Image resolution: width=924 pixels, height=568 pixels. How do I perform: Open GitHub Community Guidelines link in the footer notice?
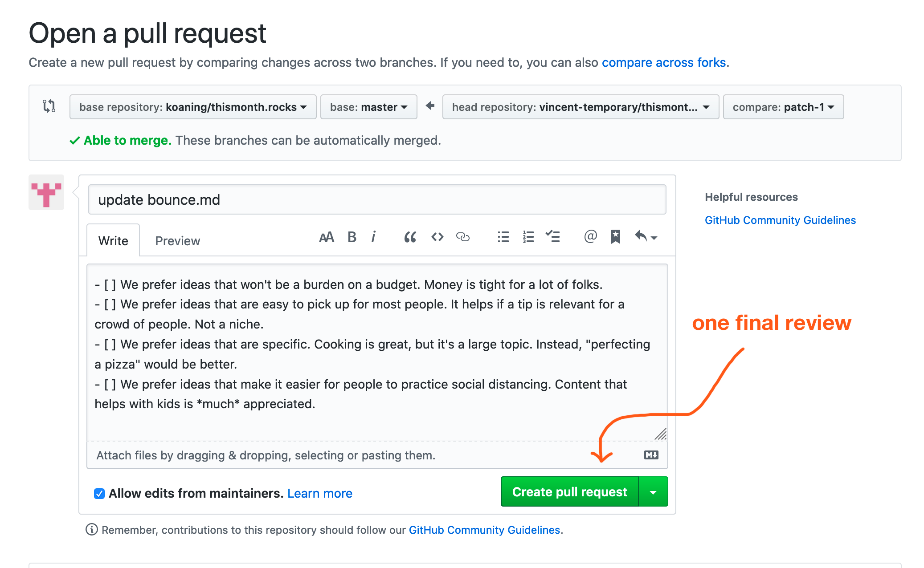click(x=484, y=530)
